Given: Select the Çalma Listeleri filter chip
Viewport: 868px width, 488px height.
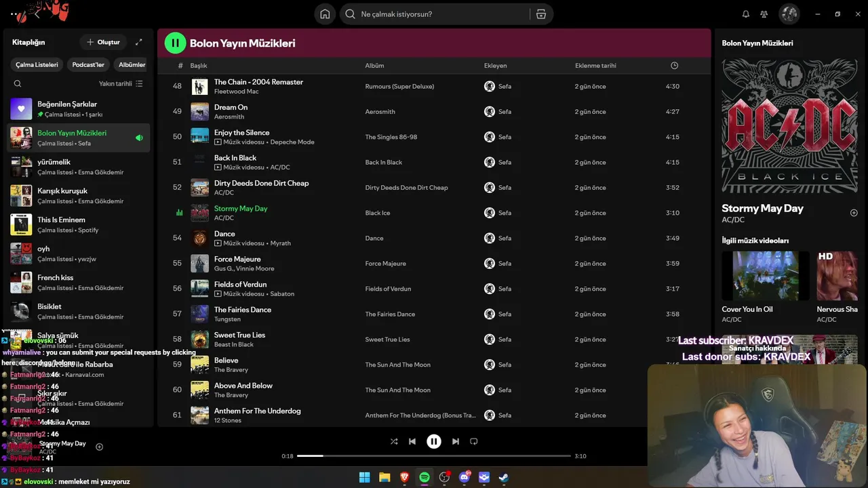Looking at the screenshot, I should 37,65.
